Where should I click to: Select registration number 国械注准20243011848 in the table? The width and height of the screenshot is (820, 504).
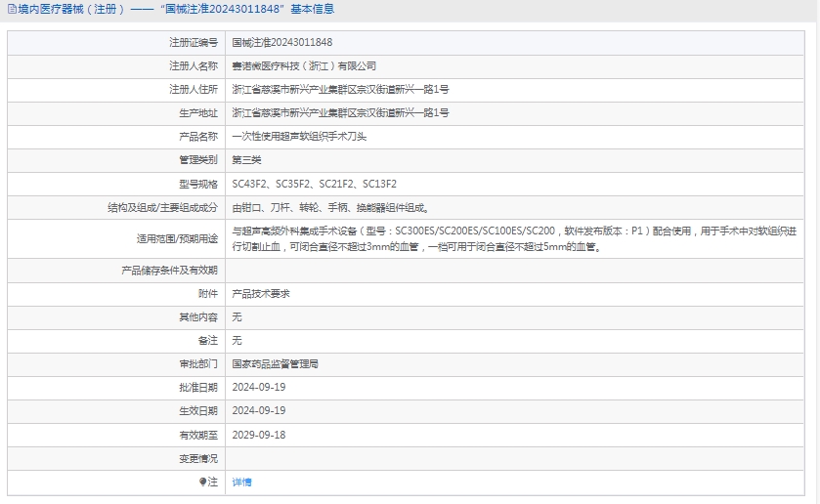tap(281, 43)
